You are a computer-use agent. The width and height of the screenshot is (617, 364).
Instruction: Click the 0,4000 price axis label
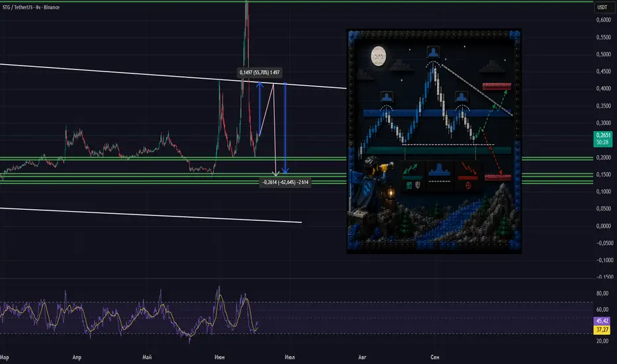pyautogui.click(x=603, y=89)
